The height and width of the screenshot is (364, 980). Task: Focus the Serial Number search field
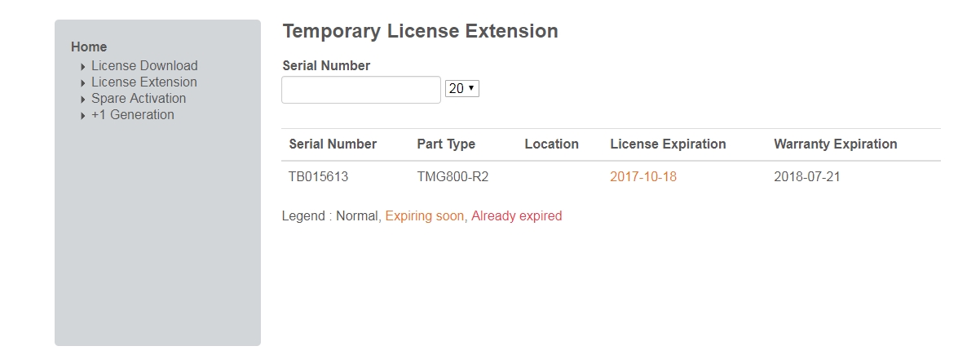[x=361, y=90]
